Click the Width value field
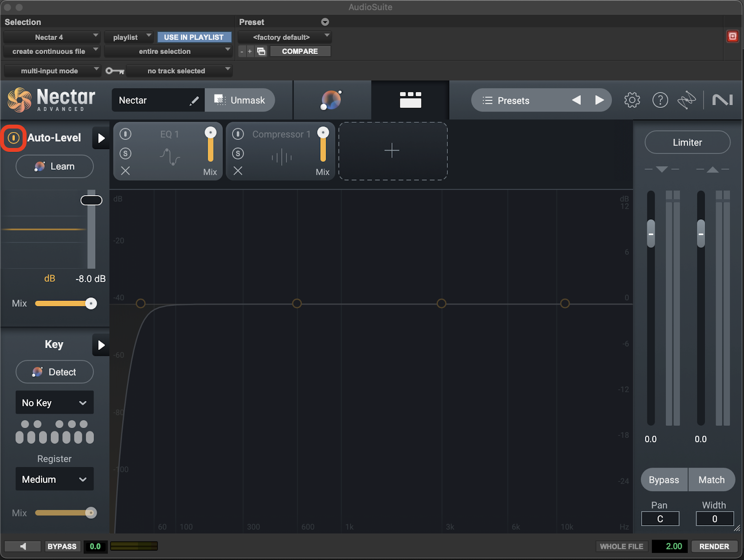This screenshot has width=744, height=560. (715, 519)
